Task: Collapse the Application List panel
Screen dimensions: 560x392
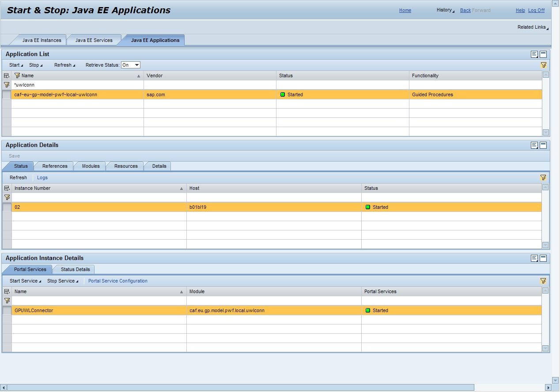Action: (543, 54)
